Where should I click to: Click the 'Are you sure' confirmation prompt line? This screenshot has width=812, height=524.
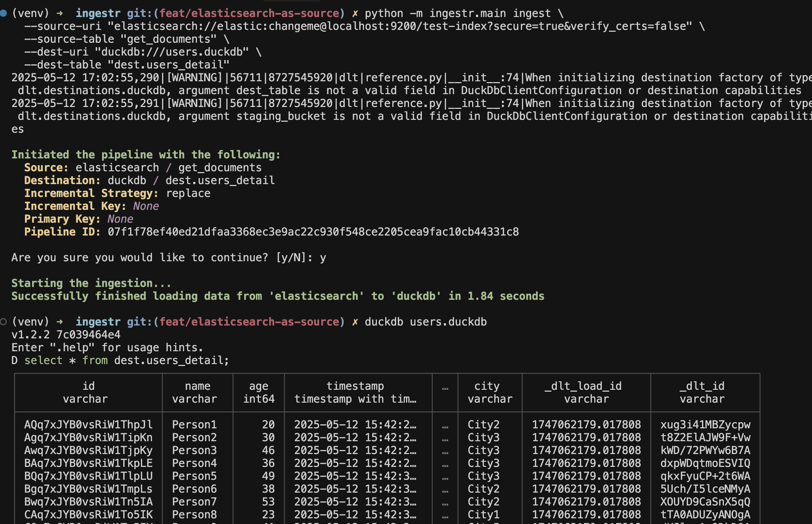pyautogui.click(x=169, y=257)
